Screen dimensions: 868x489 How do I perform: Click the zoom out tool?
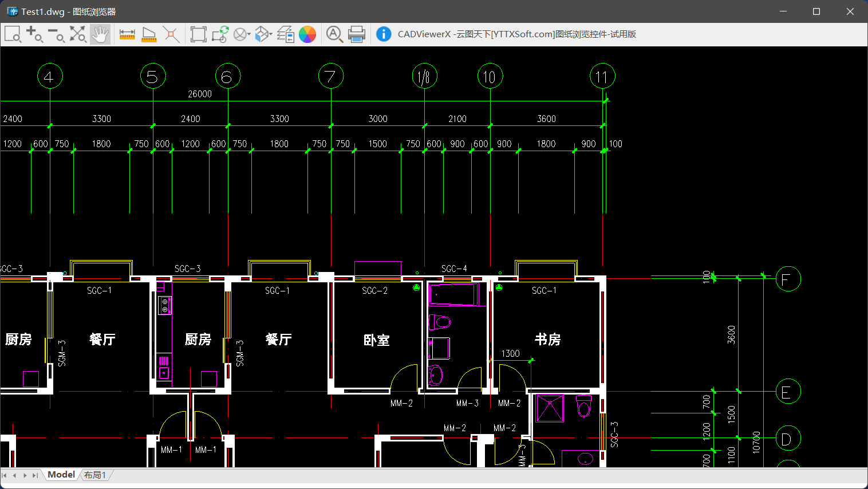tap(56, 34)
